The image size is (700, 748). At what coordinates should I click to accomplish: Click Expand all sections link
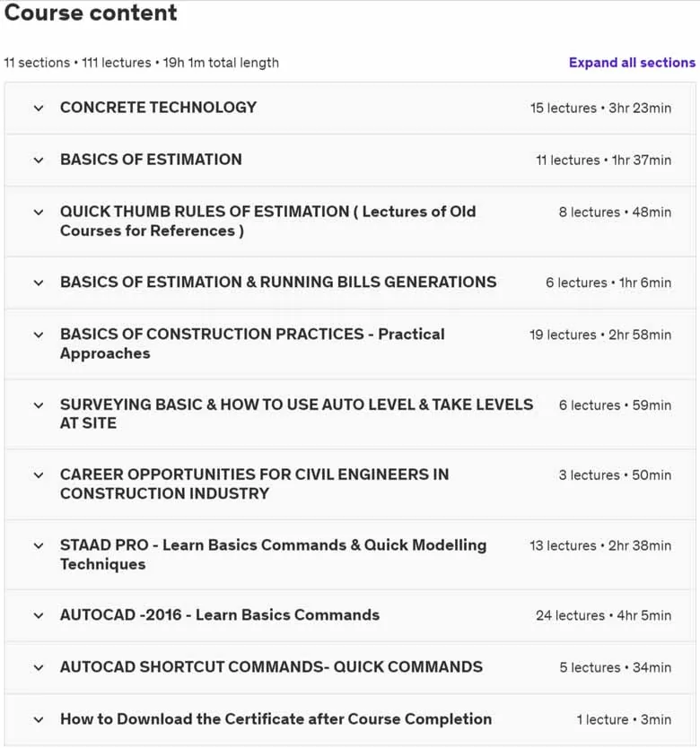[x=632, y=63]
